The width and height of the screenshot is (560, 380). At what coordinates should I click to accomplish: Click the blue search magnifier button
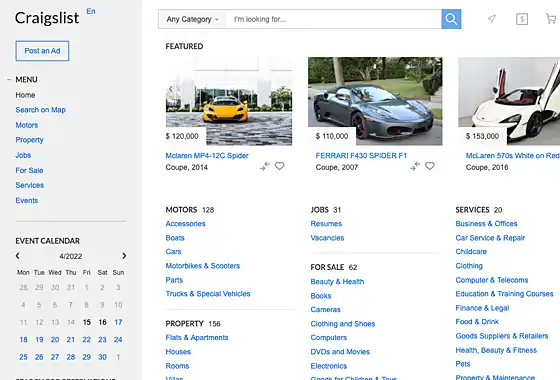point(451,19)
